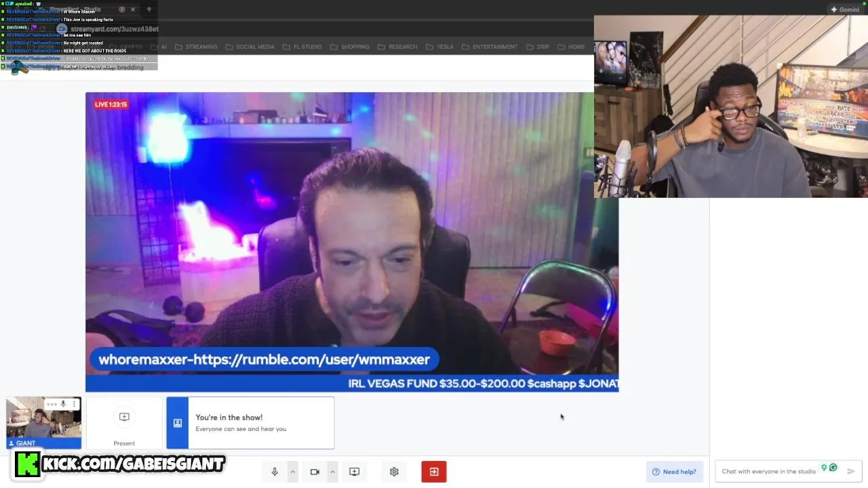Click the Grammarly icon in chat box
Viewport: 868px width, 488px height.
[833, 468]
